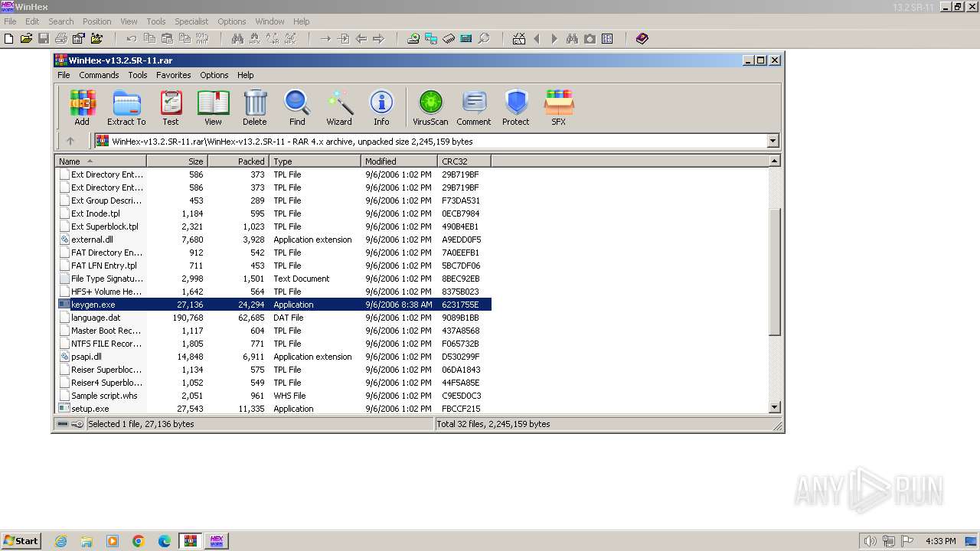Screen dimensions: 980x551
Task: Click the Add icon in WinRAR toolbar
Action: (x=82, y=107)
